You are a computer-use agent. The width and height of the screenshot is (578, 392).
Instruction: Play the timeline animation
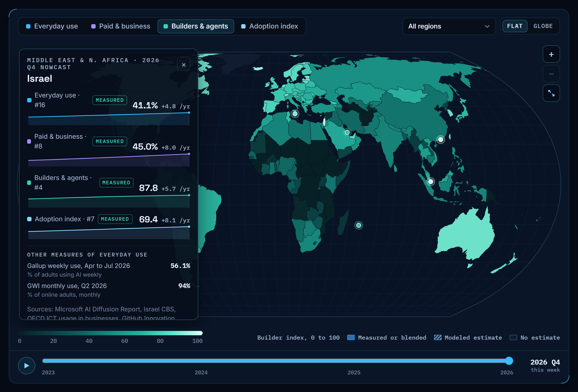point(26,366)
